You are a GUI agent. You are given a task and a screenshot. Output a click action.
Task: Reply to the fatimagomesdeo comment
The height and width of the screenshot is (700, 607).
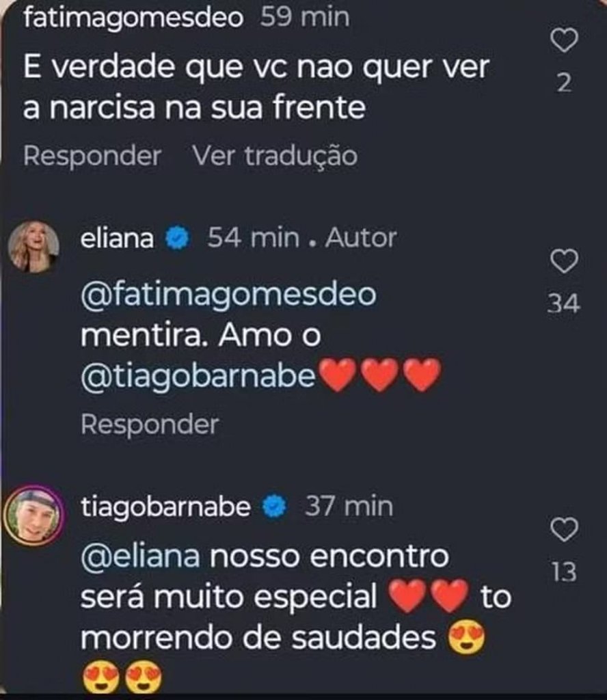pos(92,156)
